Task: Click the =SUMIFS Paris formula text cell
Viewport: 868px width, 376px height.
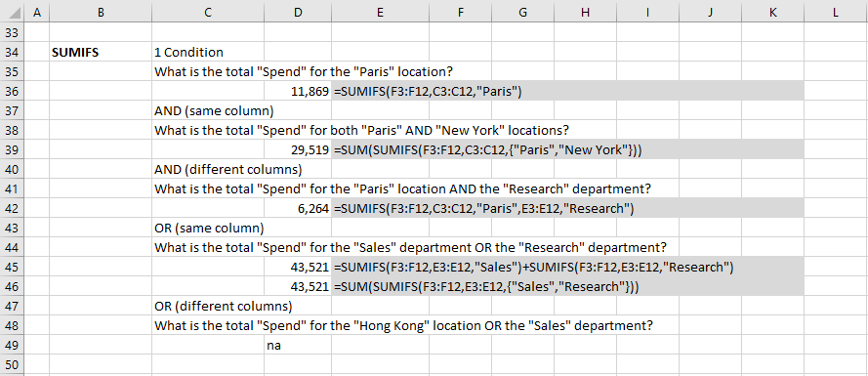Action: 428,92
